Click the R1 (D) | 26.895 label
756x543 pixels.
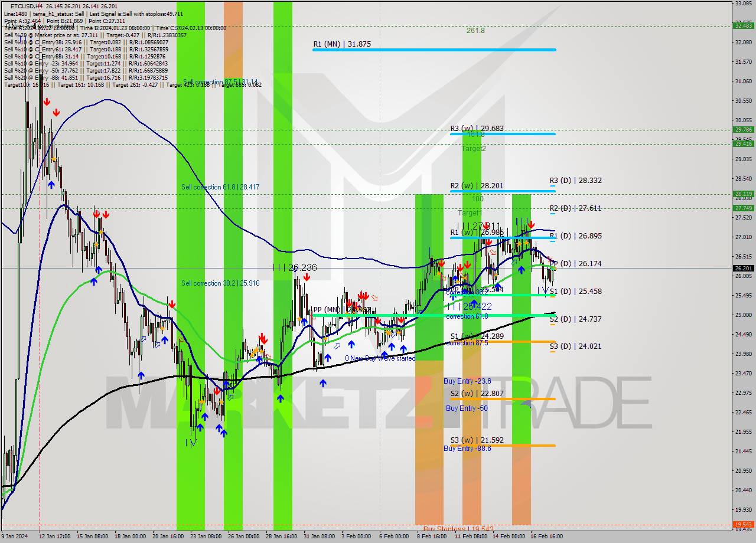pos(576,236)
